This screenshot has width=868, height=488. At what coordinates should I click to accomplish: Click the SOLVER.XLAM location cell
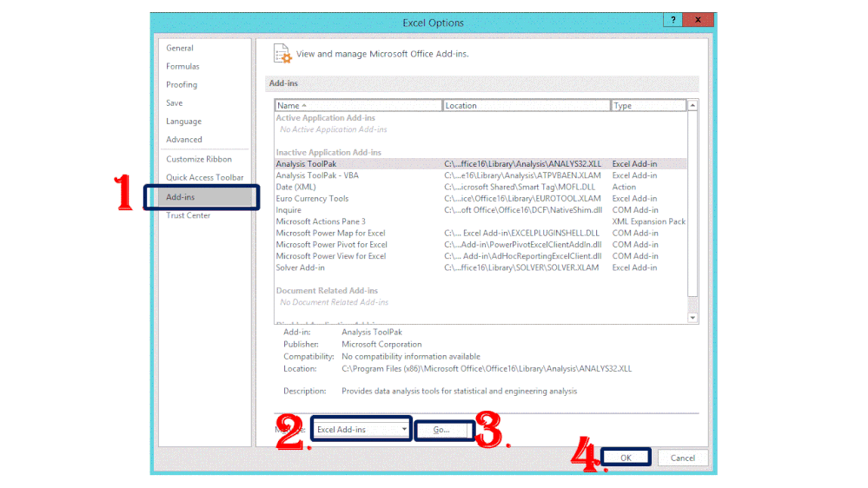tap(521, 267)
